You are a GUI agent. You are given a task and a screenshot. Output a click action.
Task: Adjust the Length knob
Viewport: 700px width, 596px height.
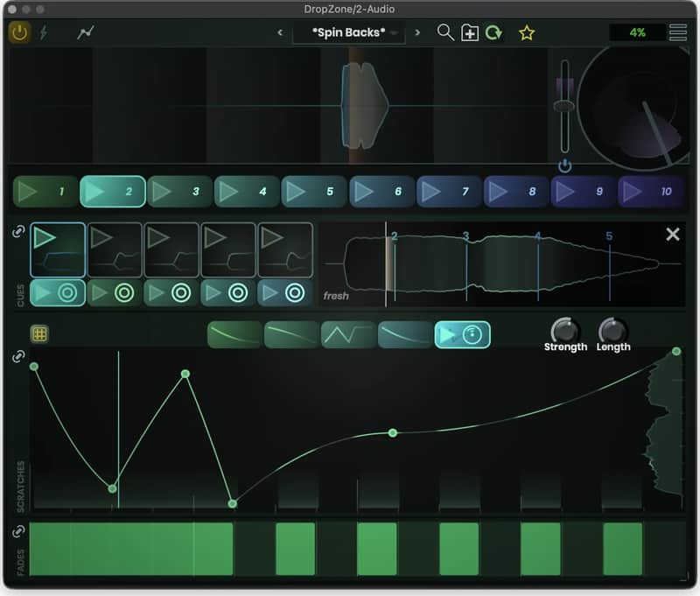coord(613,331)
